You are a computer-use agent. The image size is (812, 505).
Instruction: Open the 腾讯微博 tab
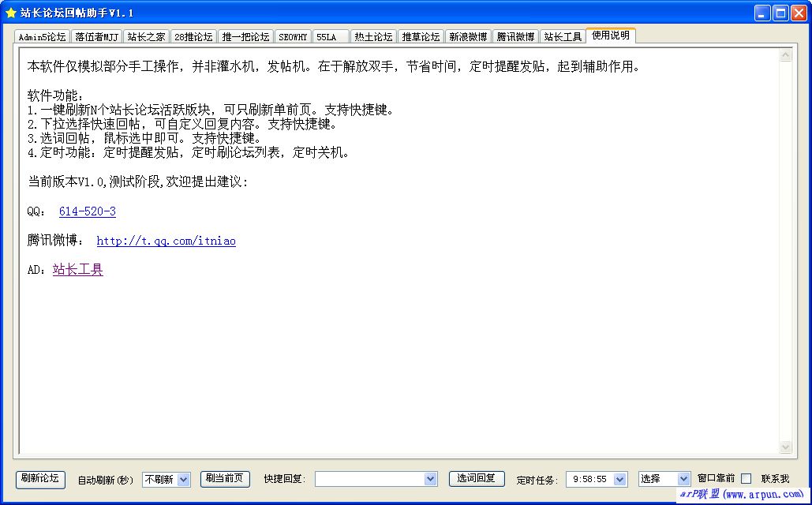(x=515, y=36)
